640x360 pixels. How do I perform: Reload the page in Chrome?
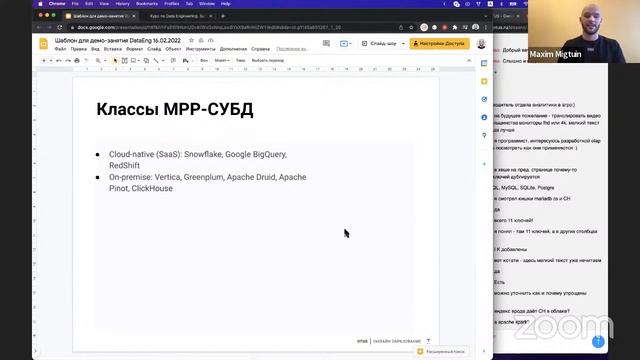click(x=60, y=27)
